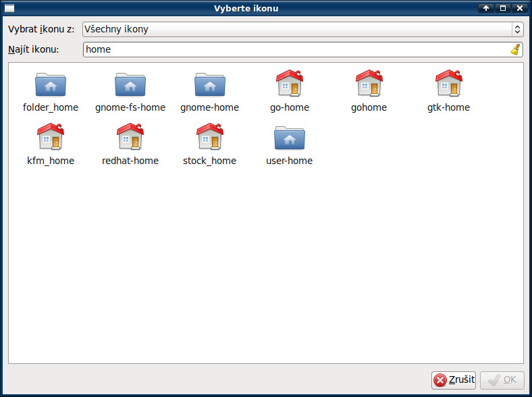Click the 'user-home' label text
Screen dimensions: 532x397
[x=290, y=161]
